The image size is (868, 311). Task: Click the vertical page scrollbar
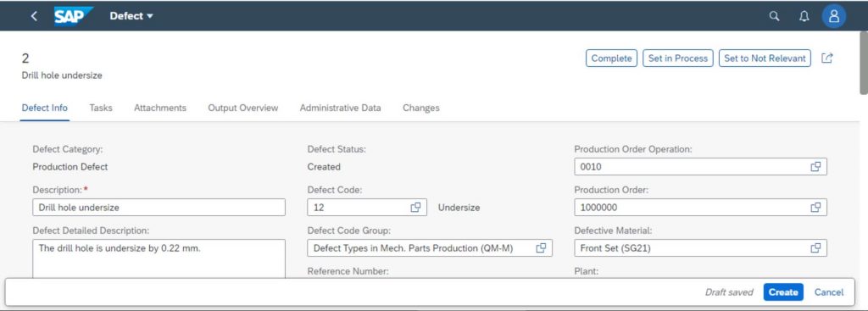863,63
